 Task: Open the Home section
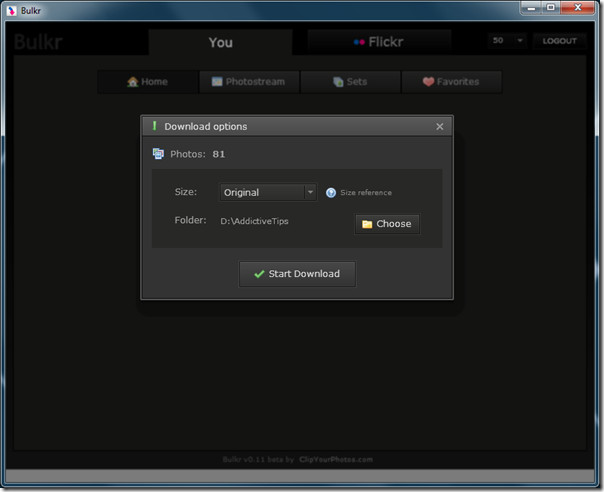click(148, 82)
